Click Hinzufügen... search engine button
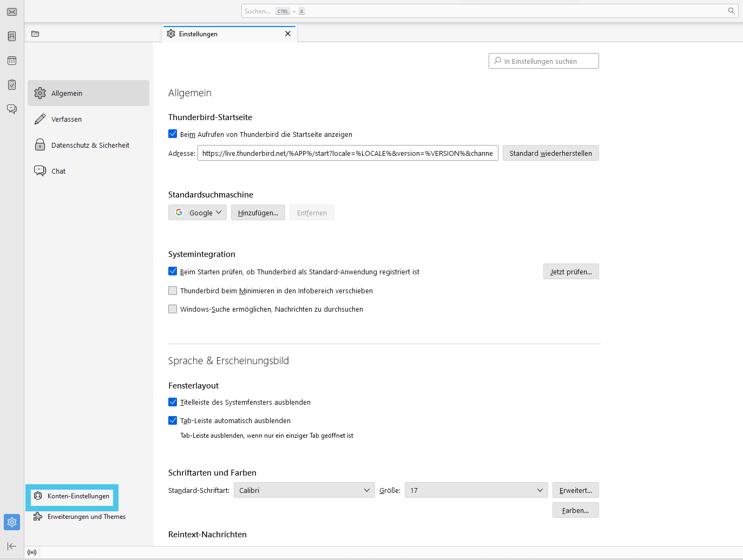 (x=258, y=213)
